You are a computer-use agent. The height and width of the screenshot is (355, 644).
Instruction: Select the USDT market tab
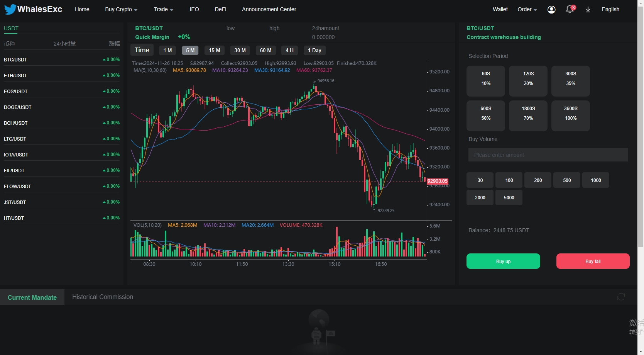coord(11,28)
